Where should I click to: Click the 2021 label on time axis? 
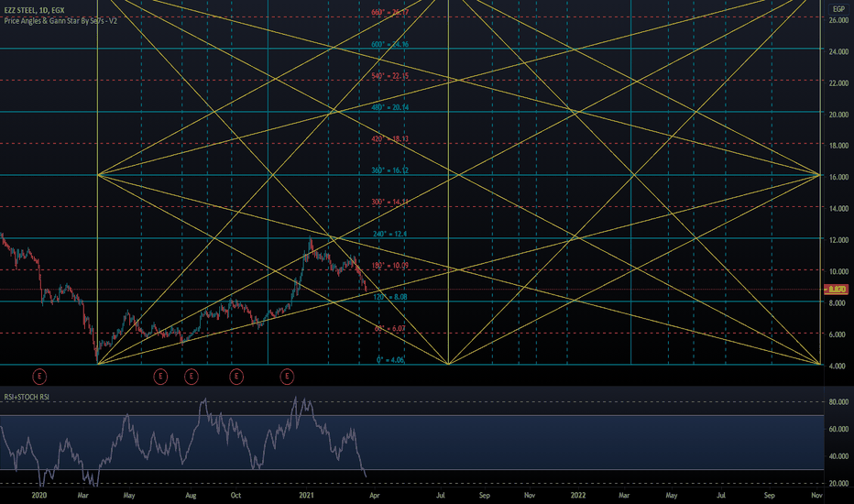coord(307,495)
